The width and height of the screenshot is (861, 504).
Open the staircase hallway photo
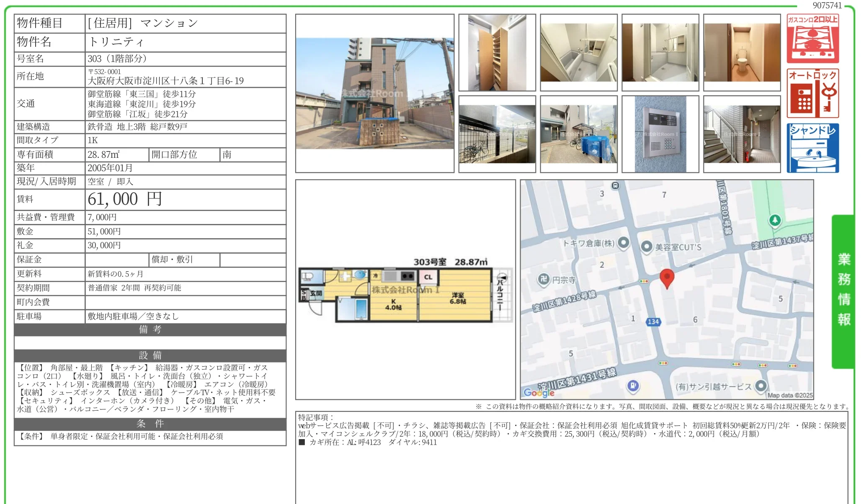tap(742, 134)
